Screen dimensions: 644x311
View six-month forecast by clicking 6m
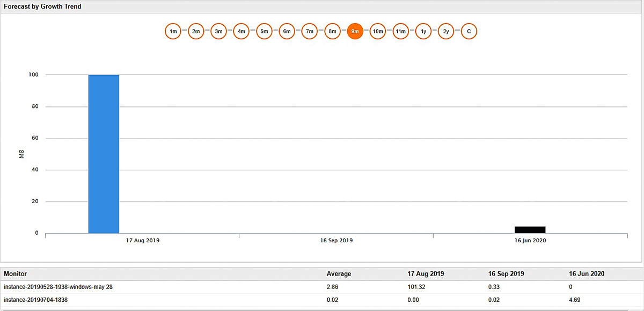click(287, 31)
